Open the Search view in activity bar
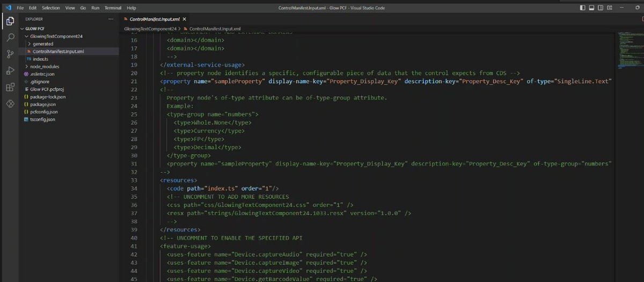This screenshot has height=282, width=644. click(x=10, y=38)
